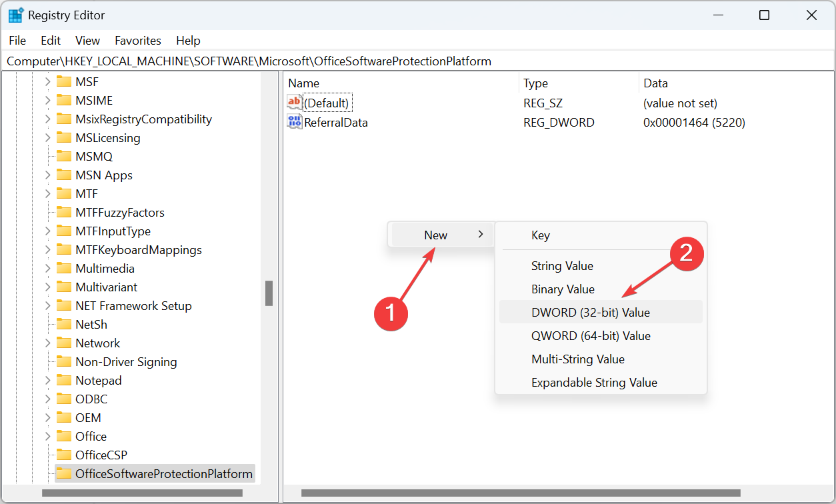
Task: Click the Office folder icon
Action: pos(64,437)
